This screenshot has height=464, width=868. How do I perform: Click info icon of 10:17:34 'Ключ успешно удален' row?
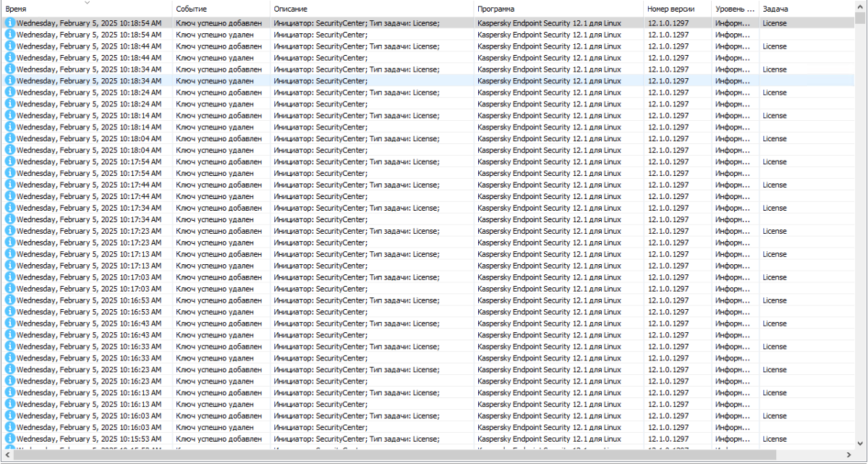coord(10,219)
